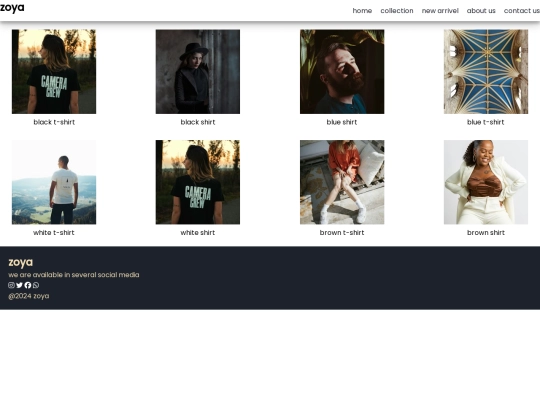540x405 pixels.
Task: Open the brown shirt product image
Action: pos(486,182)
